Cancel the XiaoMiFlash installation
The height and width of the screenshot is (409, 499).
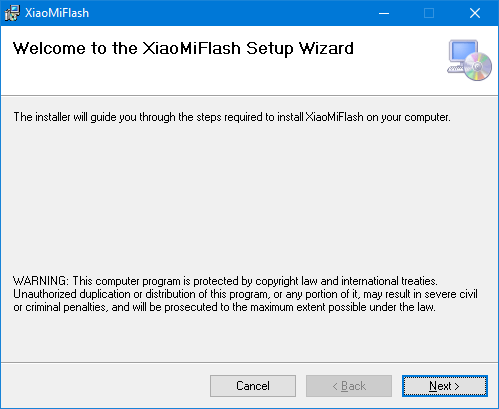pos(253,386)
